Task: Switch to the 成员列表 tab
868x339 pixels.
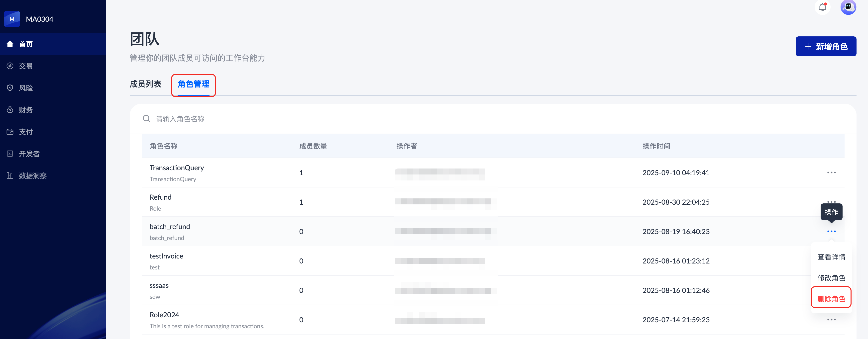Action: [x=146, y=84]
